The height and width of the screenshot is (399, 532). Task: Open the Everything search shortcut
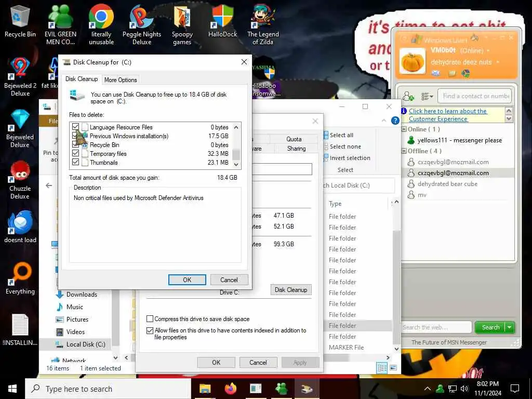click(20, 278)
